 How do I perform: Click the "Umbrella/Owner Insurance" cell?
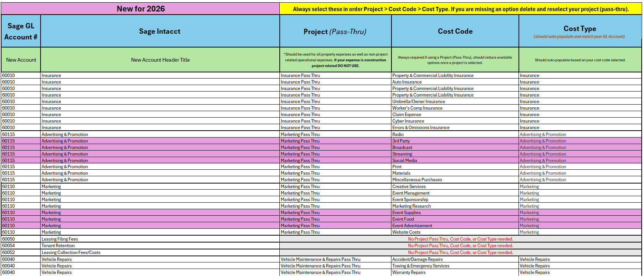click(455, 102)
